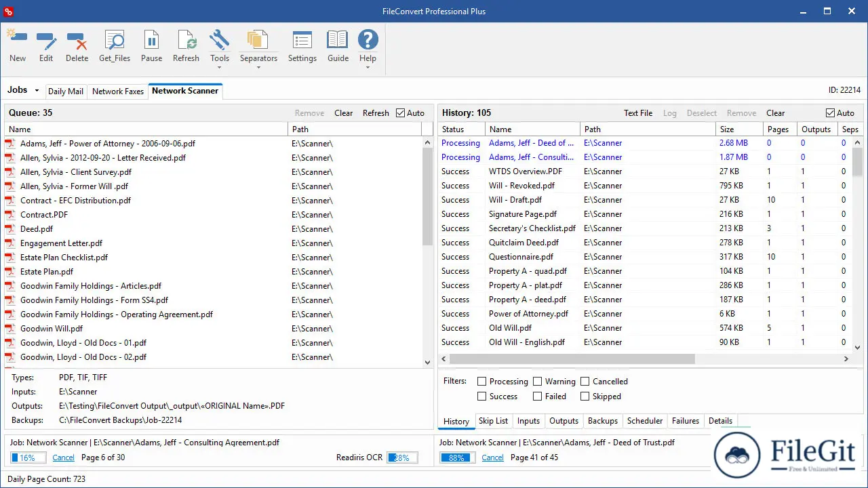The image size is (868, 488).
Task: Click PDF icon beside Deed.pdf
Action: (x=10, y=229)
